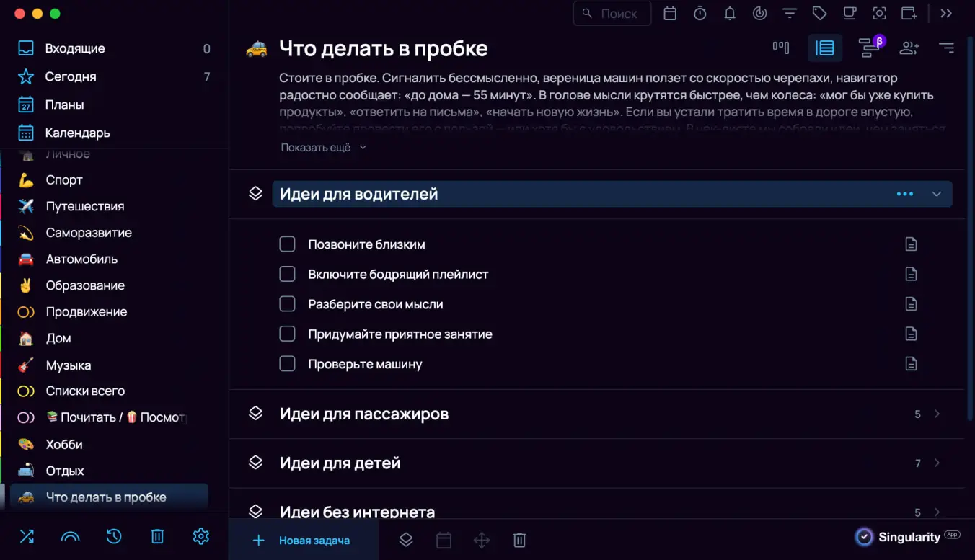975x560 pixels.
Task: Open the Gantt chart beta view icon
Action: (x=868, y=47)
